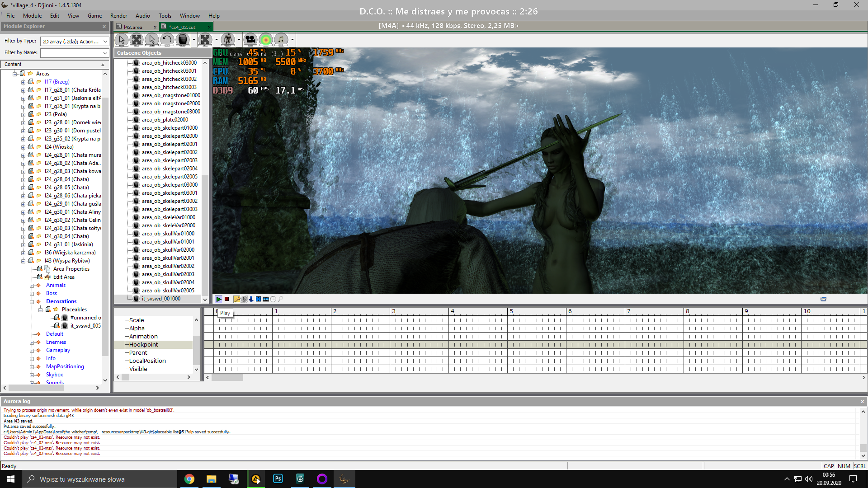This screenshot has height=488, width=868.
Task: Select the Scale track
Action: click(137, 320)
